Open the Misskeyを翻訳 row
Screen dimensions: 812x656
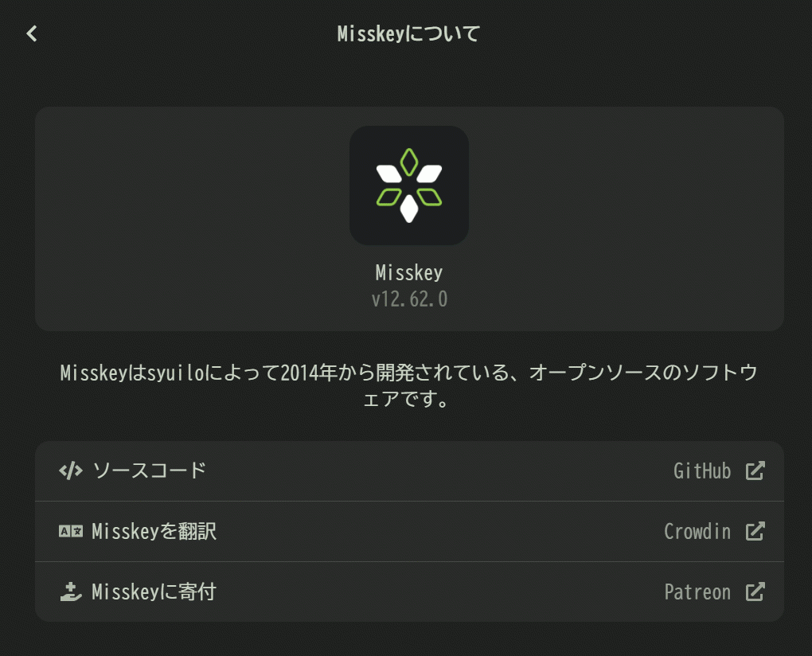pyautogui.click(x=409, y=531)
